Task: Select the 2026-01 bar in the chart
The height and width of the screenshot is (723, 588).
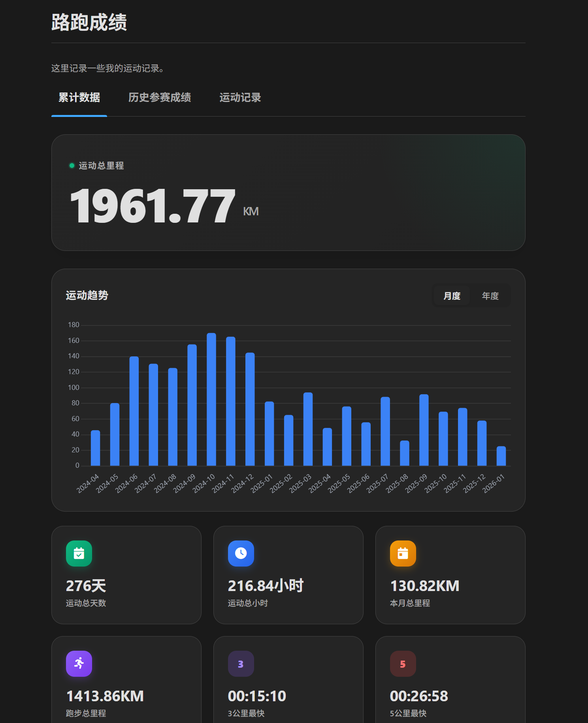Action: point(501,456)
